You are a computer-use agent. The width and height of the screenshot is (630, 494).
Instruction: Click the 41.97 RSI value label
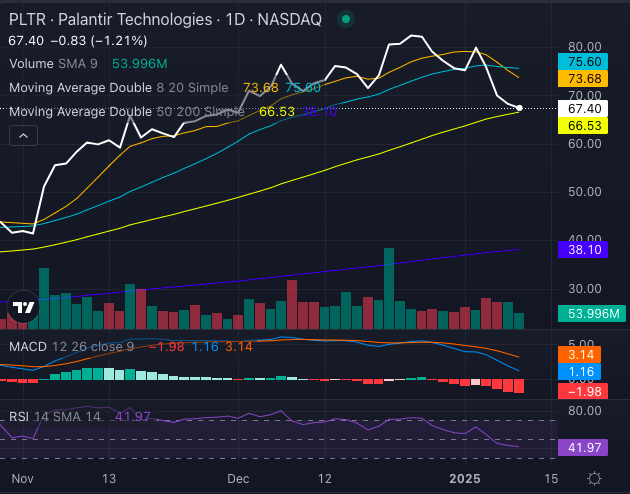click(x=582, y=448)
